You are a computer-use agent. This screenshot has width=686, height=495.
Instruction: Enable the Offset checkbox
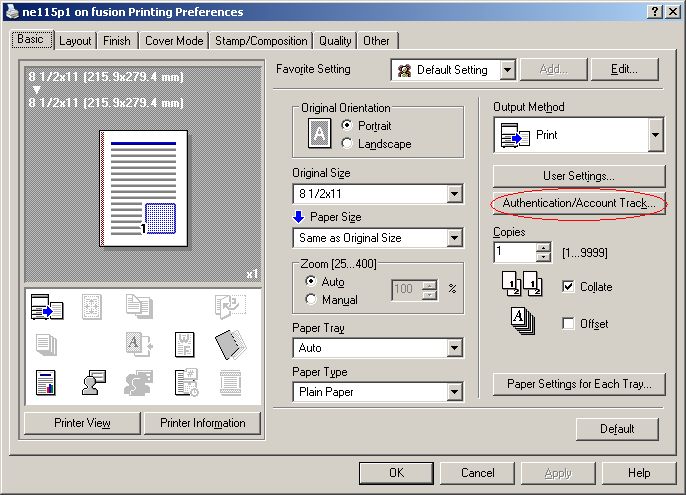click(568, 324)
